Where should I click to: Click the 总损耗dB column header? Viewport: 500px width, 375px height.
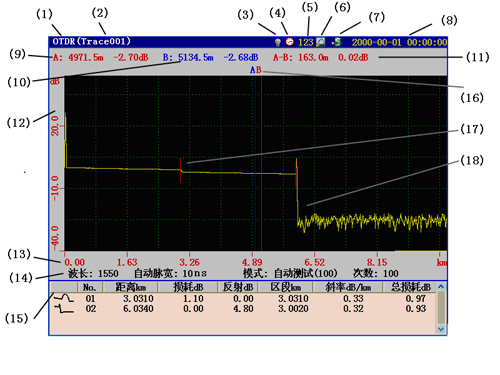pyautogui.click(x=410, y=287)
